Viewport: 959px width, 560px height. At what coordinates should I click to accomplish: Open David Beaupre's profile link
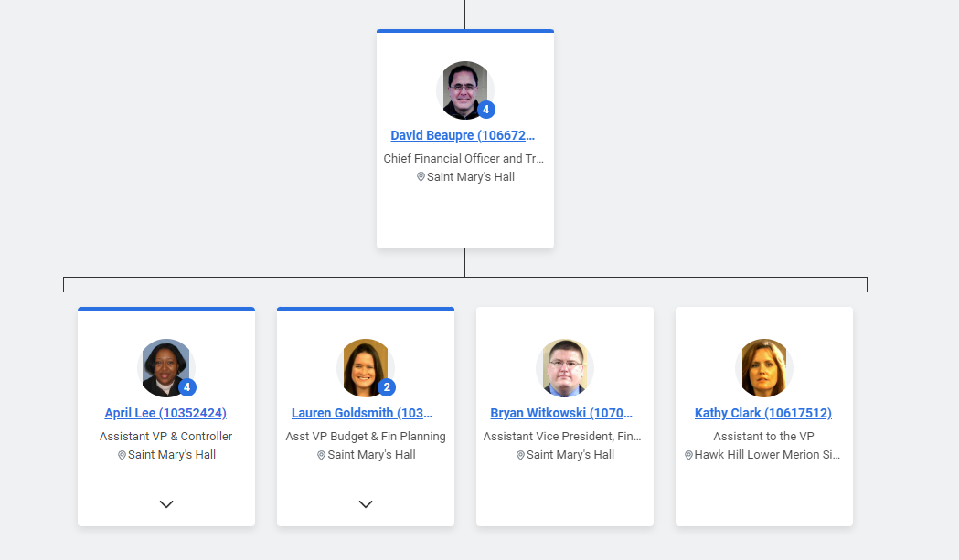coord(463,135)
